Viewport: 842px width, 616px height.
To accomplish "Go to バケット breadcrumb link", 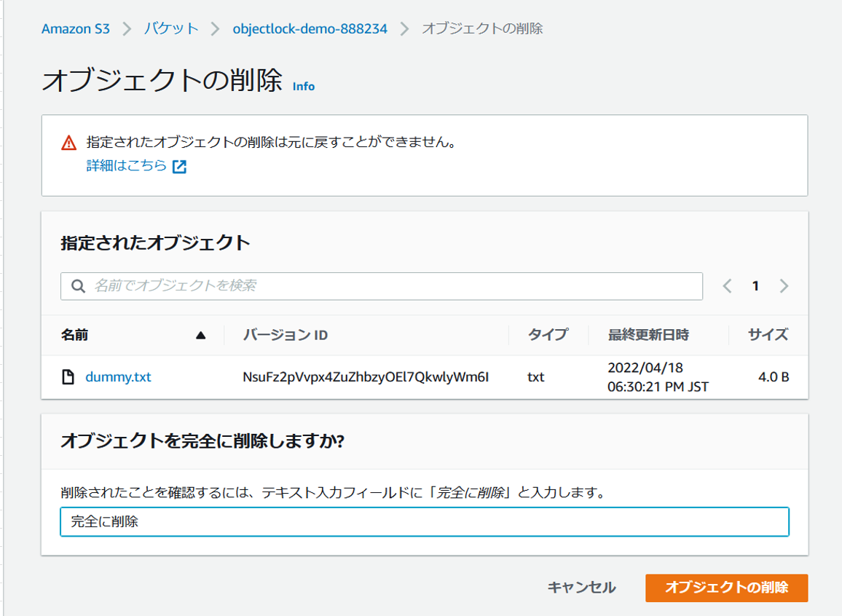I will [170, 28].
